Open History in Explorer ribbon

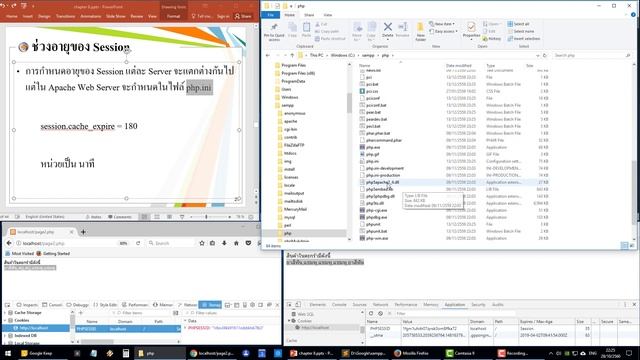492,39
